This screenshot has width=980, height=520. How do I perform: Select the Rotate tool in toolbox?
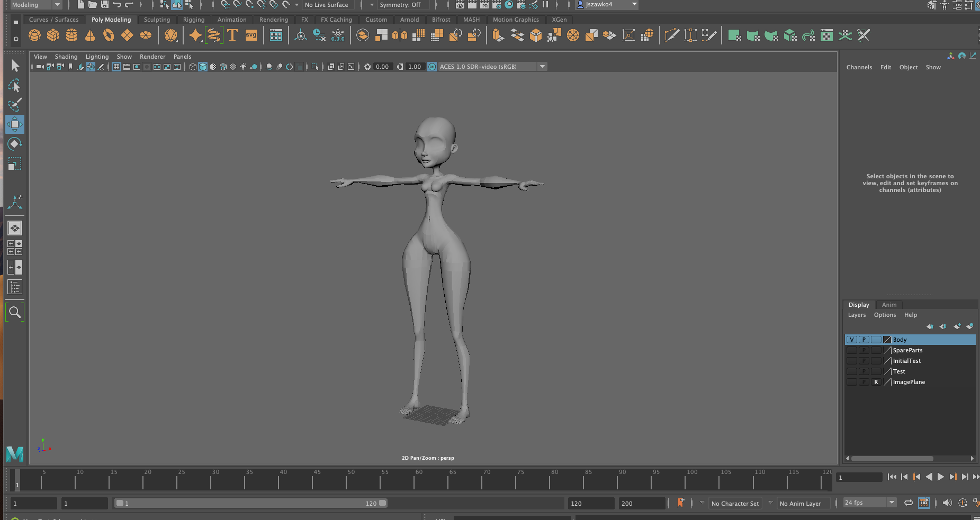15,144
